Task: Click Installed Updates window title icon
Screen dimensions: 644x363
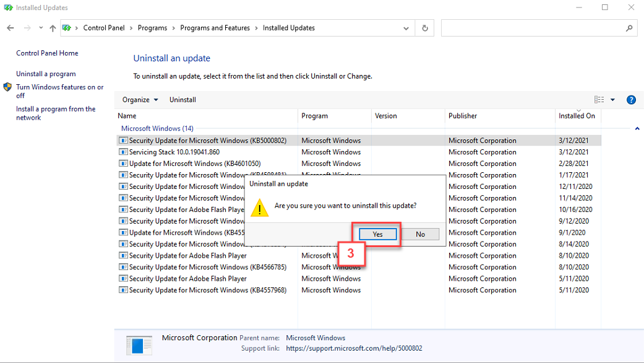Action: [x=8, y=7]
